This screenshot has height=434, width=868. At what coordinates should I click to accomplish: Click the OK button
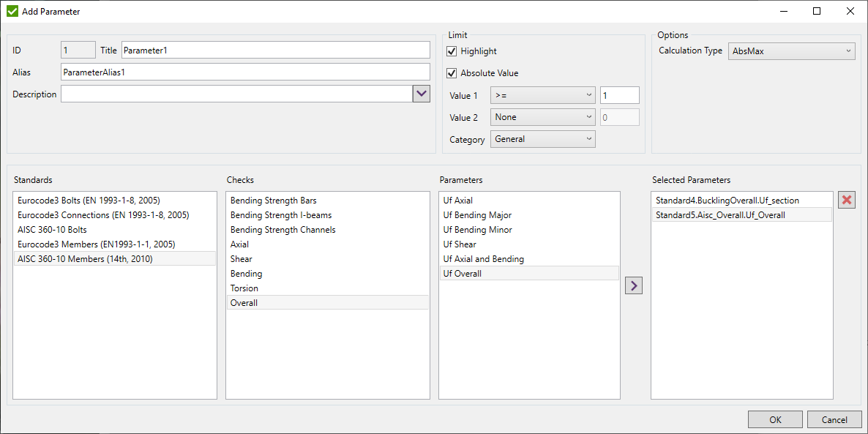775,419
